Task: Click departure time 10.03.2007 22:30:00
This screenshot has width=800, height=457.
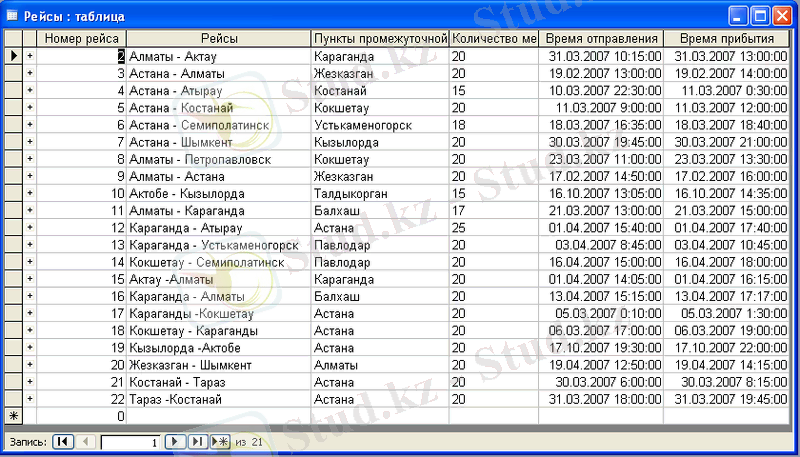Action: [x=601, y=91]
